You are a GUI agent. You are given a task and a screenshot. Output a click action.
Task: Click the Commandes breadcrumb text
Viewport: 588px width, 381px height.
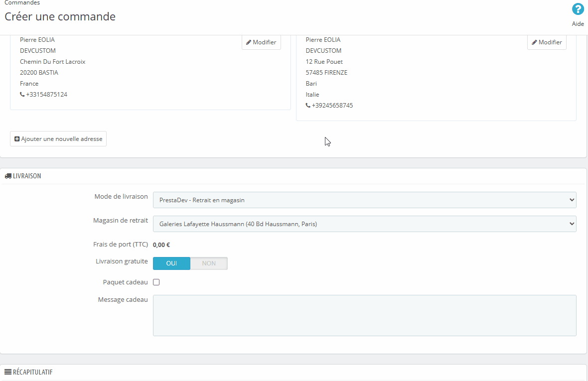(x=22, y=2)
